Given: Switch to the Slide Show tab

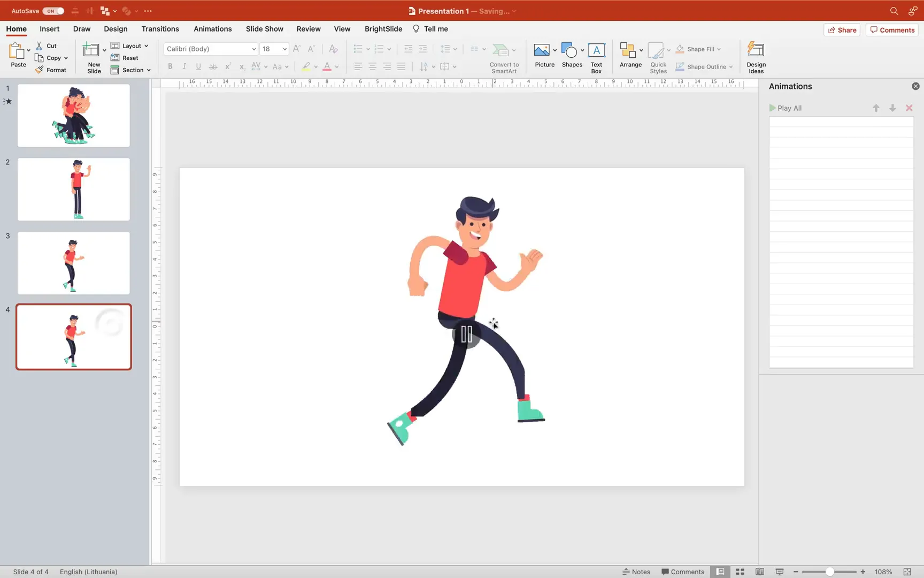Looking at the screenshot, I should (x=265, y=29).
